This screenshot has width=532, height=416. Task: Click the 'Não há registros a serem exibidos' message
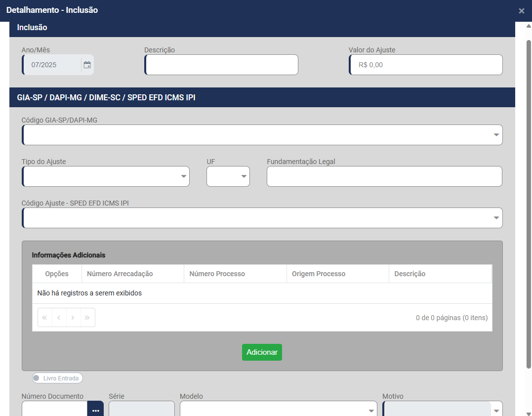click(89, 293)
